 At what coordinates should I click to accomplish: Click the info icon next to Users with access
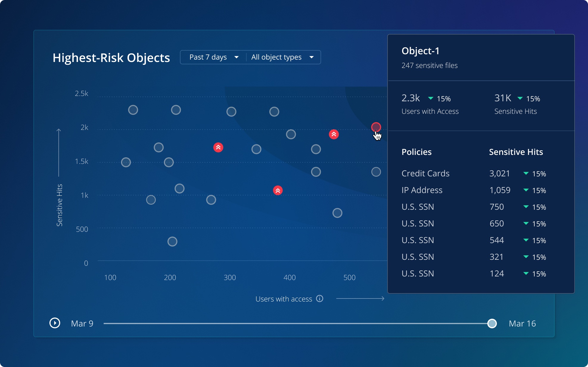tap(320, 298)
